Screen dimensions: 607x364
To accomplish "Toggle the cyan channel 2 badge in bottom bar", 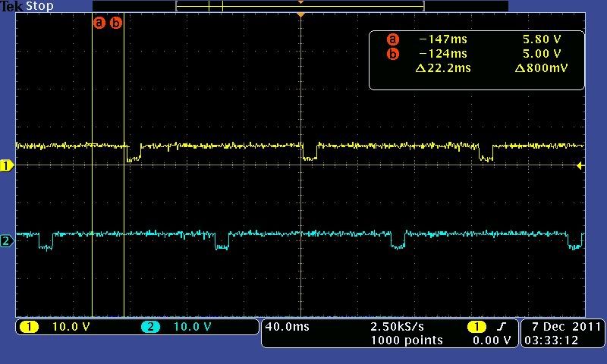I will 150,327.
